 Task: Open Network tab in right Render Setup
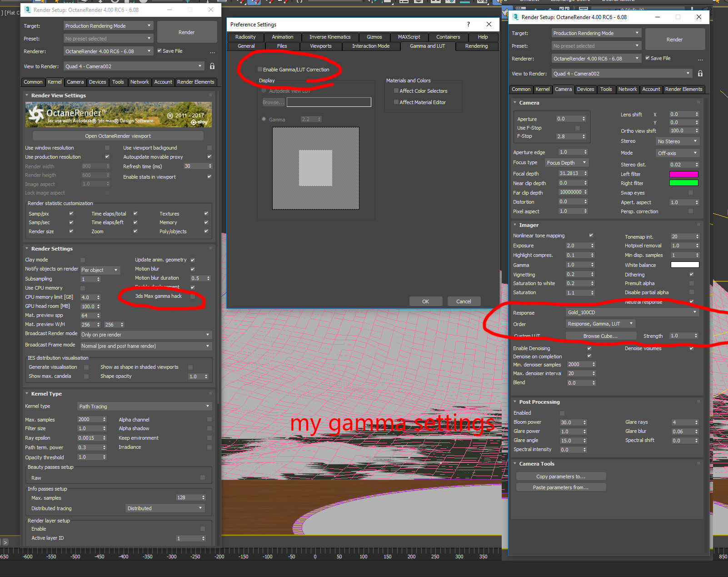pyautogui.click(x=628, y=89)
